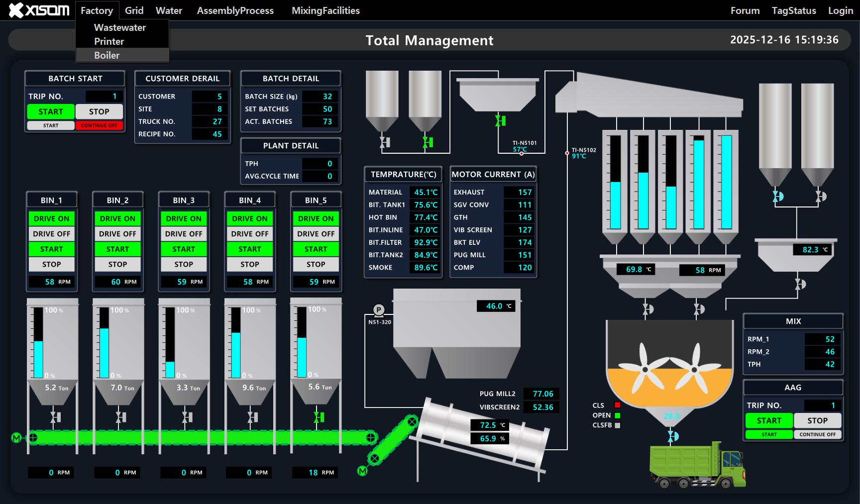Expand the Water menu
The height and width of the screenshot is (504, 860).
click(x=169, y=10)
